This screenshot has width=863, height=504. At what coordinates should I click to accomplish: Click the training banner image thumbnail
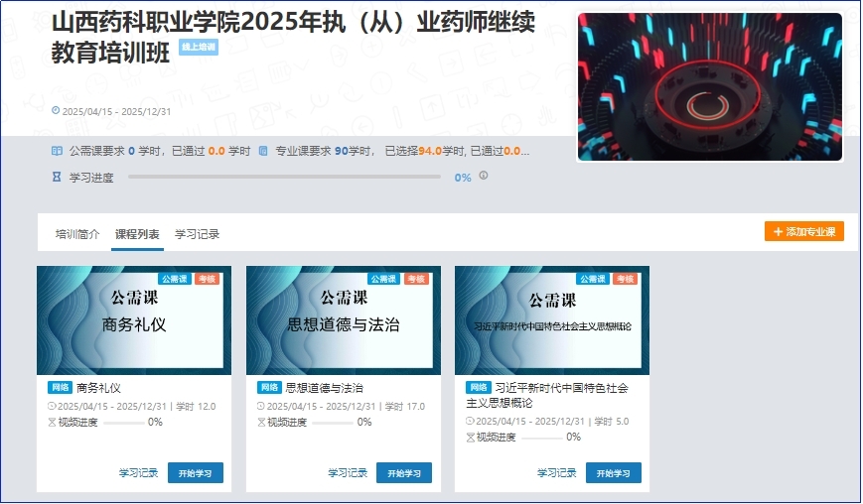pyautogui.click(x=709, y=86)
